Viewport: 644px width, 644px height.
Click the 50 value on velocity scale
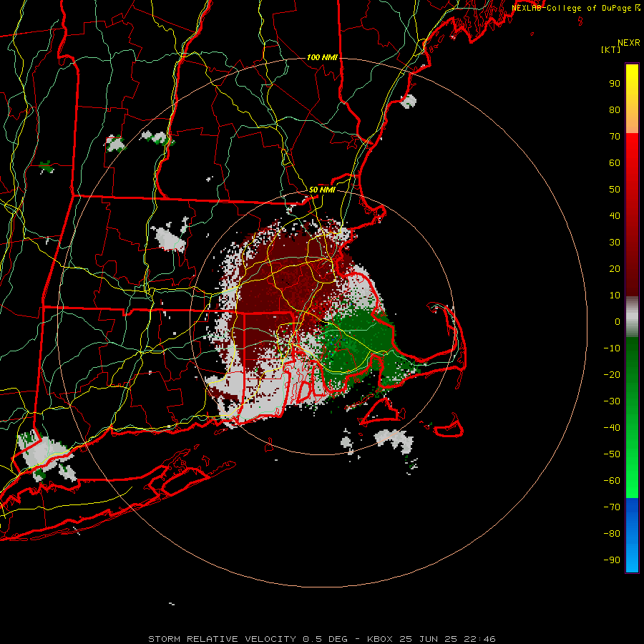[615, 190]
